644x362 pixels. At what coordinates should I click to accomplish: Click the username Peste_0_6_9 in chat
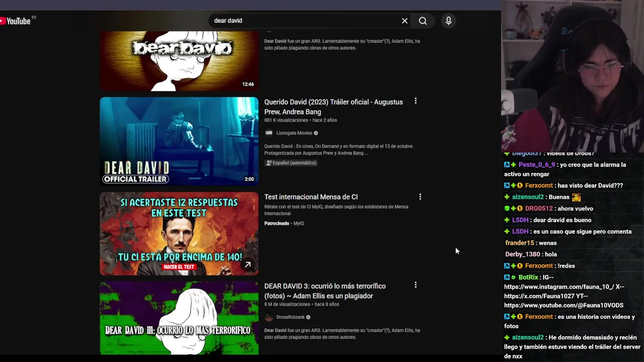[537, 165]
